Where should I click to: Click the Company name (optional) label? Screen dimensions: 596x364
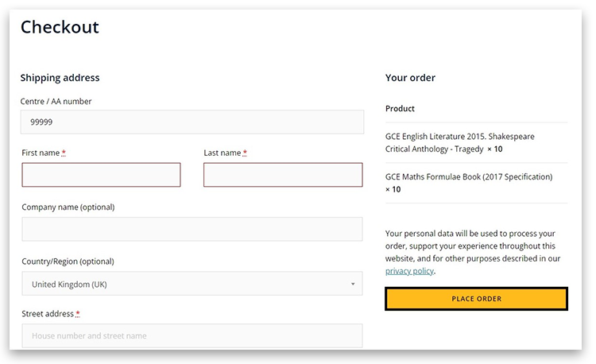point(68,207)
